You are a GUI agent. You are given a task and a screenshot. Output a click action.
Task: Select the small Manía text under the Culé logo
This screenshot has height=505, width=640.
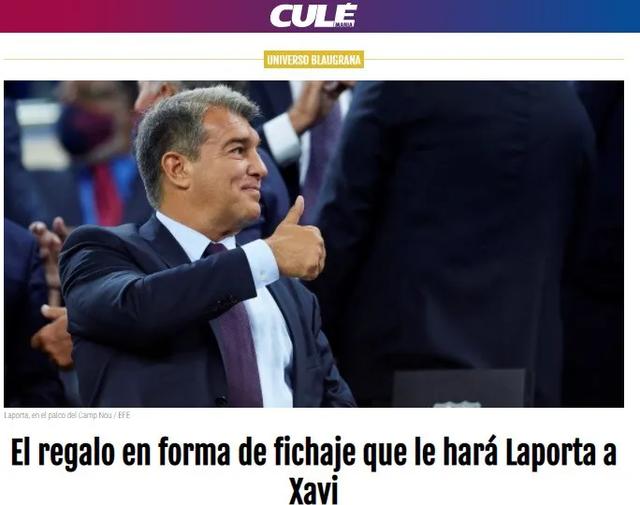[x=344, y=24]
